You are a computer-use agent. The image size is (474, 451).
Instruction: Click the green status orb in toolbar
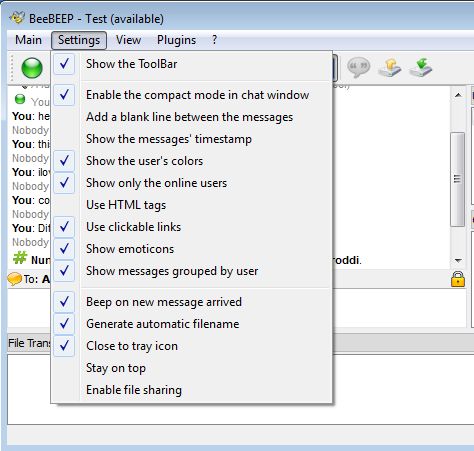[32, 68]
